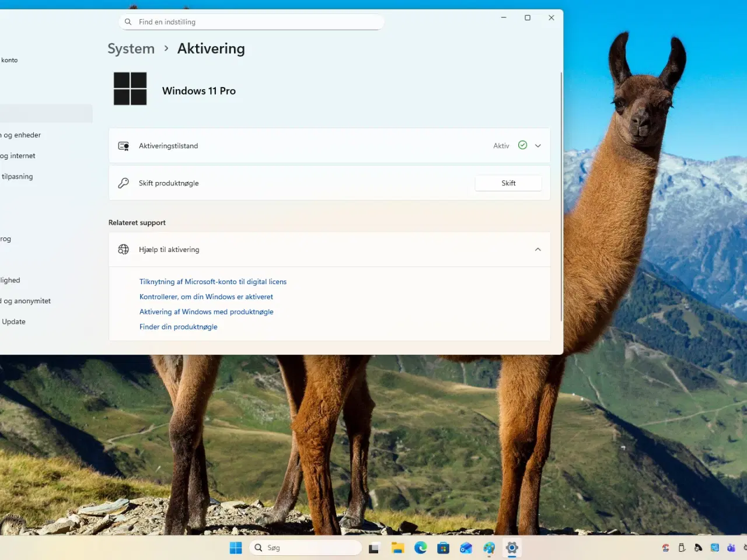Screen dimensions: 747x560
Task: Open link Tilknytning af Microsoft-konto til digital licens
Action: [x=213, y=282]
